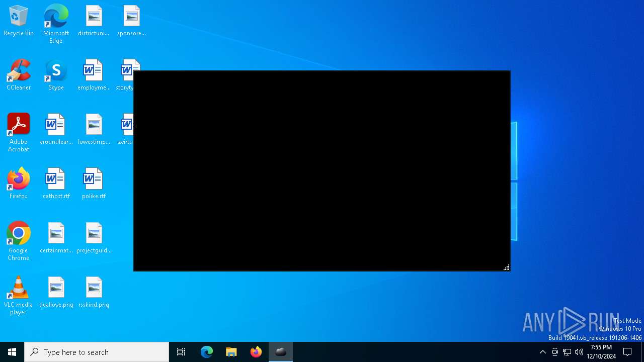Open File Explorer from the taskbar
Screen dimensions: 644x362
point(231,352)
